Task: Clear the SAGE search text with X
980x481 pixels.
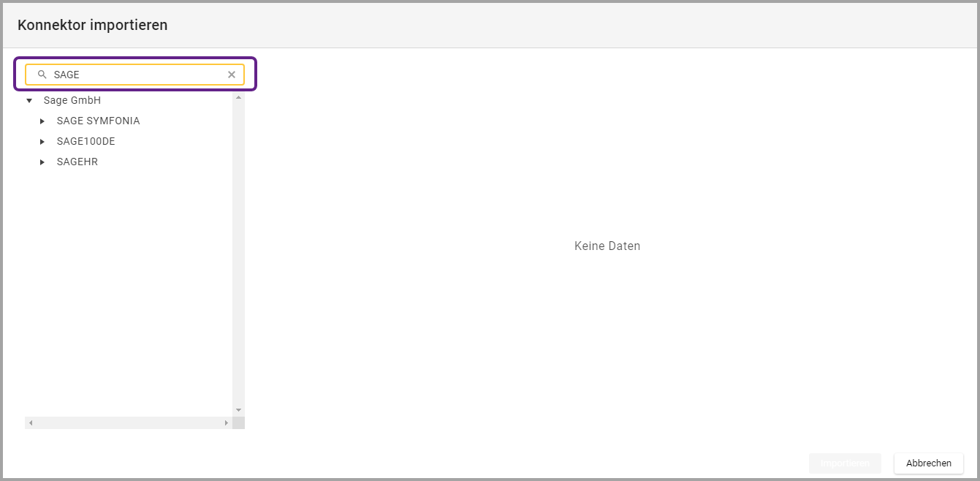Action: (x=232, y=75)
